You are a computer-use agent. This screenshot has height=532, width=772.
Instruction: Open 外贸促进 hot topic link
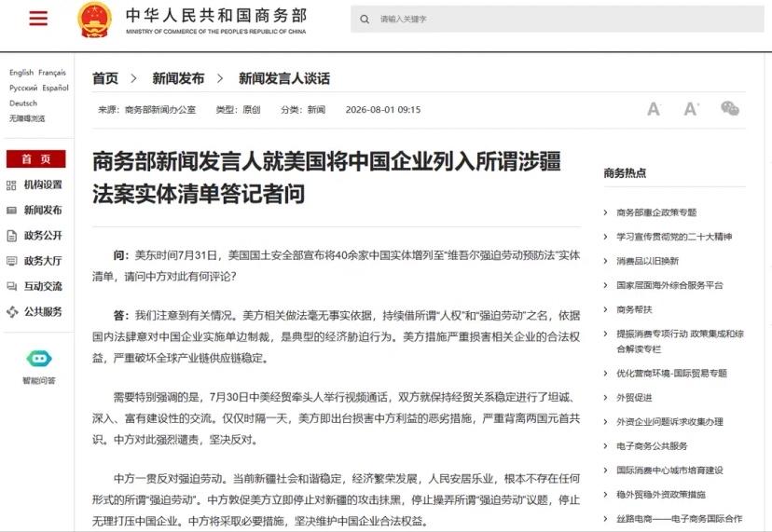(x=634, y=398)
